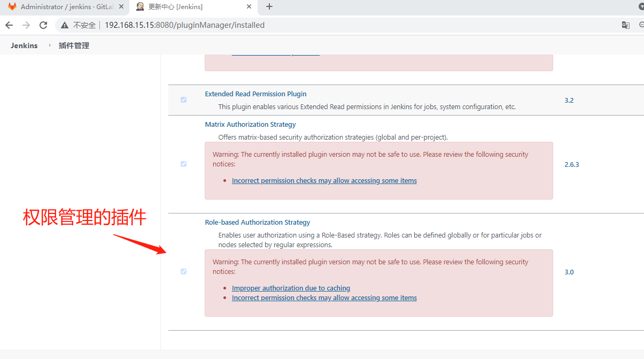644x359 pixels.
Task: Open Role-based plugin's Incorrect permission checks notice
Action: (x=324, y=298)
